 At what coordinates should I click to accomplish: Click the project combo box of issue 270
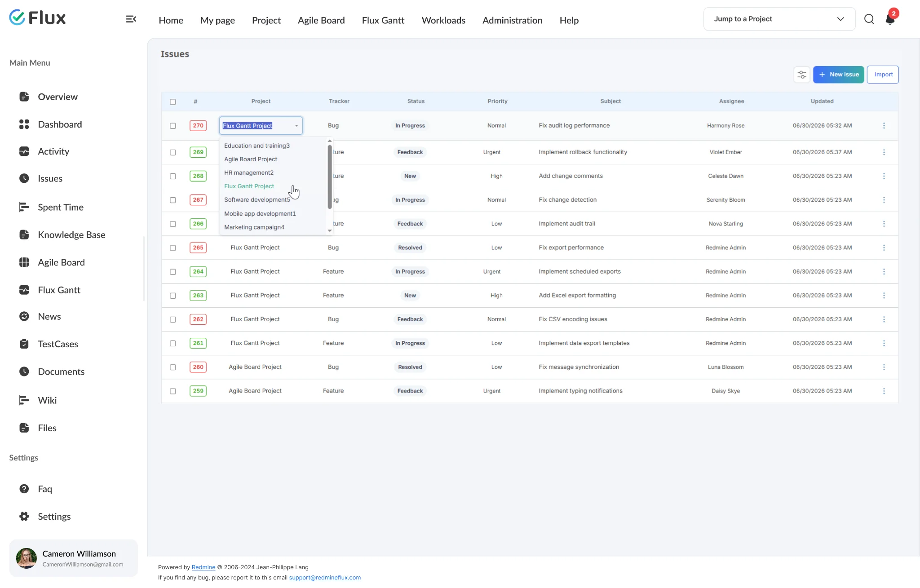click(x=261, y=125)
